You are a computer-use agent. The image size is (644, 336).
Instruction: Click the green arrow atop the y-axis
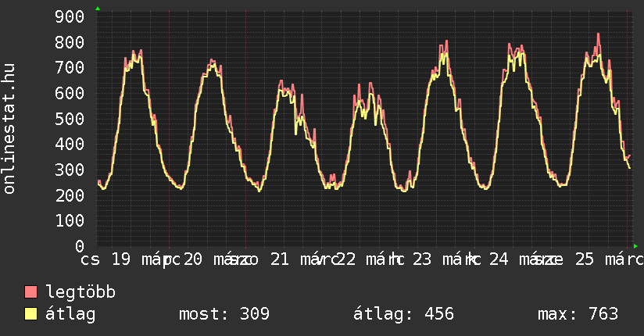click(x=98, y=9)
